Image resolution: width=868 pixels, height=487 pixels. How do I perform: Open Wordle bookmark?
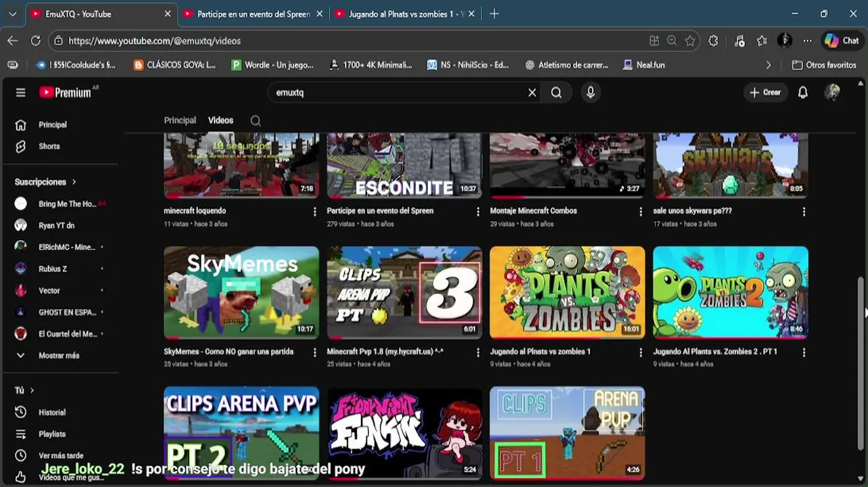point(272,65)
